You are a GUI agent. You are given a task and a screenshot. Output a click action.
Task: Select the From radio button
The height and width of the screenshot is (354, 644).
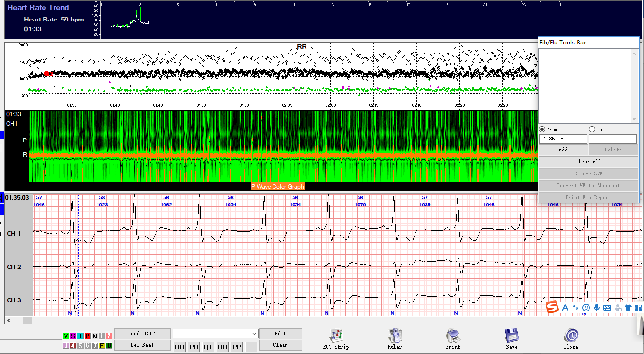click(x=542, y=129)
